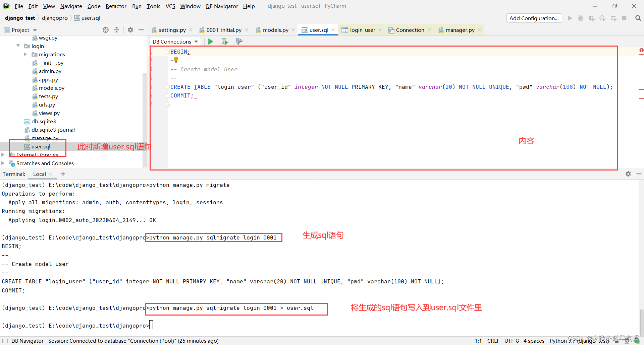Image resolution: width=644 pixels, height=345 pixels.
Task: Click the Stop square icon
Action: tap(624, 18)
